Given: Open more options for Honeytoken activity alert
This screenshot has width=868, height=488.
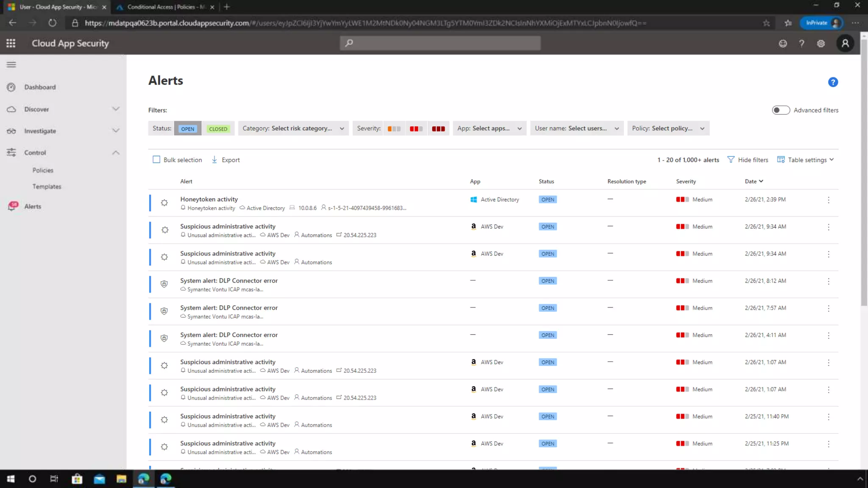Looking at the screenshot, I should (829, 200).
